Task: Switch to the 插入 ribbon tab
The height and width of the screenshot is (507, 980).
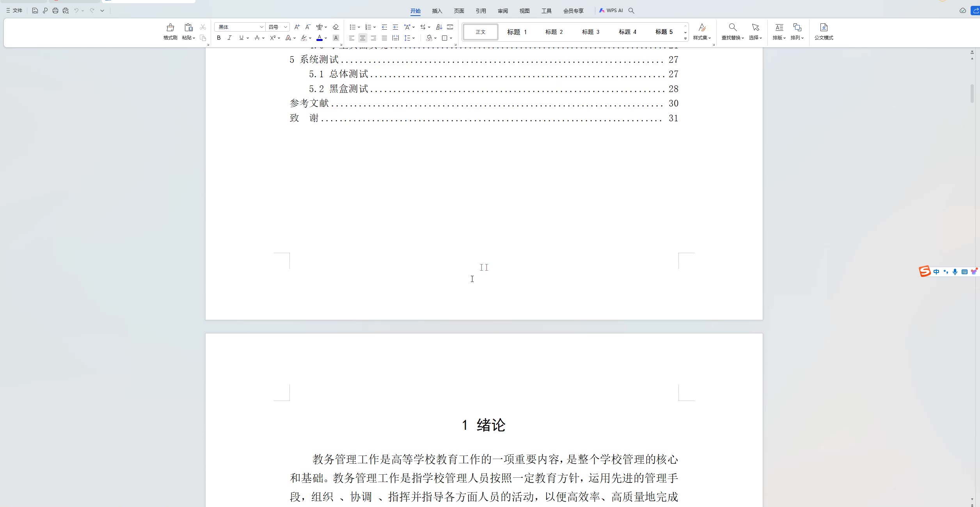Action: tap(437, 11)
